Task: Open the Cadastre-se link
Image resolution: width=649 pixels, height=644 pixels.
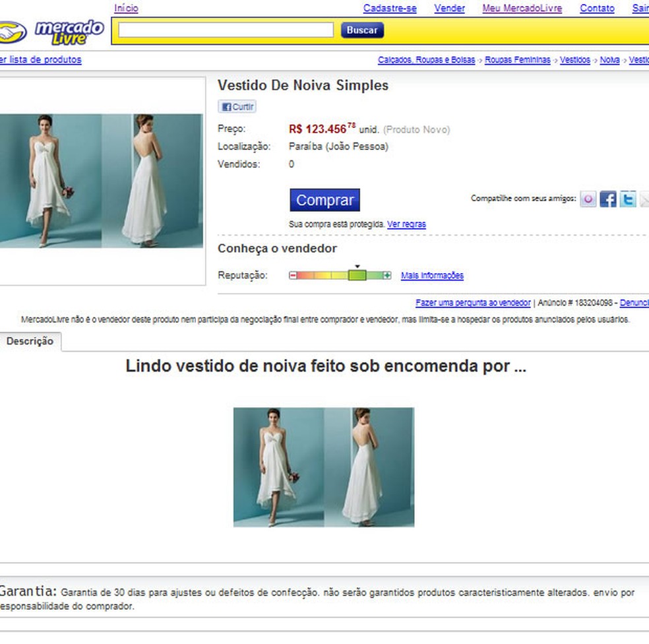Action: tap(390, 9)
